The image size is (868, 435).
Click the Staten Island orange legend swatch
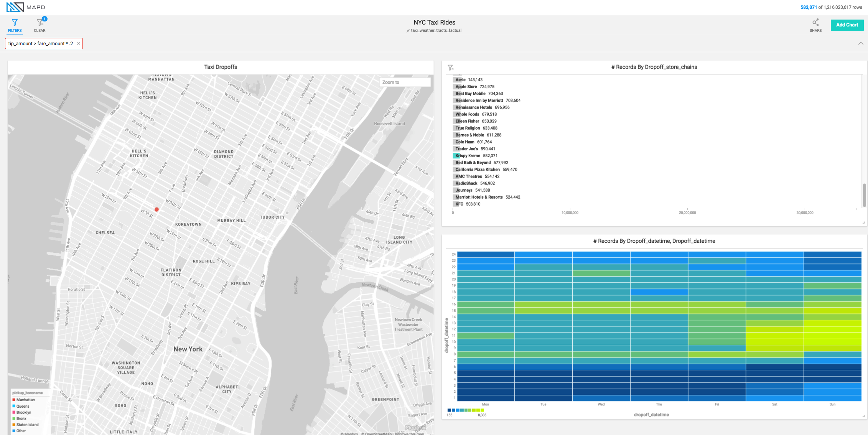point(14,425)
